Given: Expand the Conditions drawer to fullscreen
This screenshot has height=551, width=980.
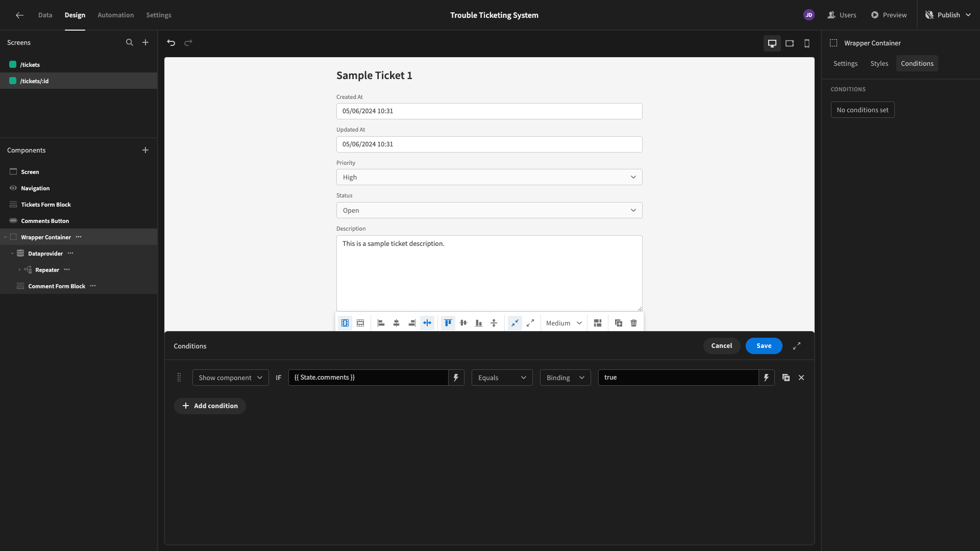Looking at the screenshot, I should tap(797, 346).
